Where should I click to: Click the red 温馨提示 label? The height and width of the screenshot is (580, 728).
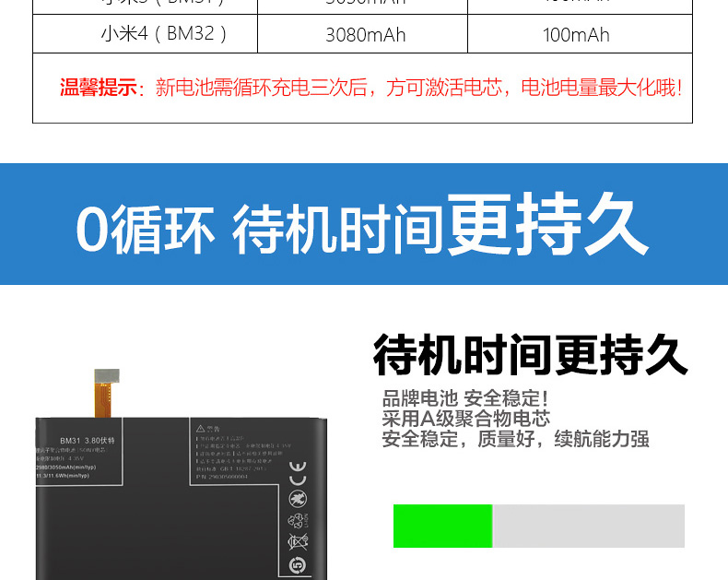[x=99, y=88]
